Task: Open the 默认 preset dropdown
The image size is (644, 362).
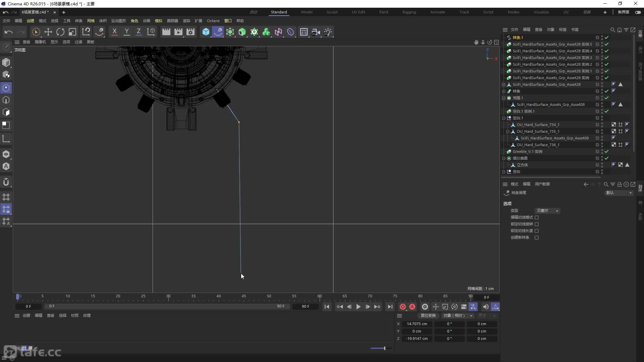Action: (619, 193)
